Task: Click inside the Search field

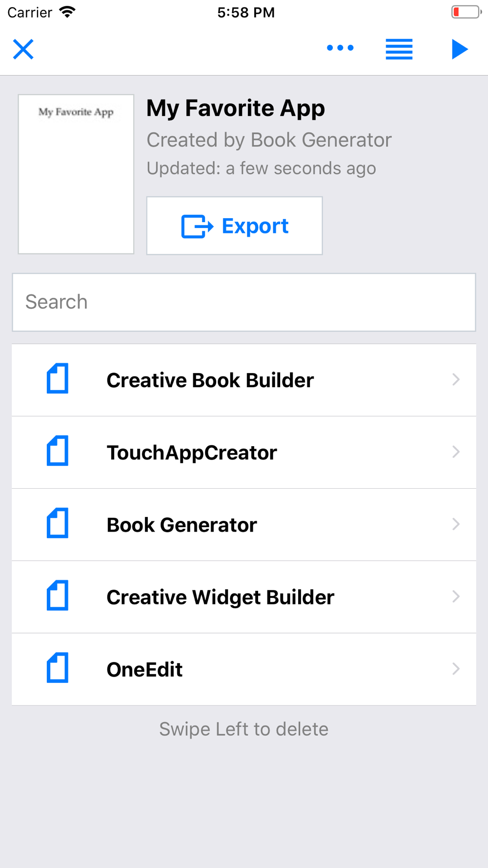Action: click(244, 302)
